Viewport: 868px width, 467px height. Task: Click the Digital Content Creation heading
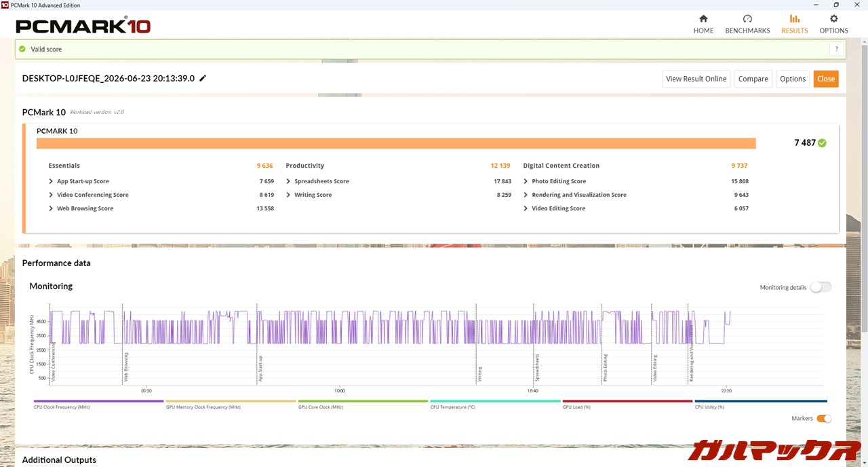pos(561,166)
